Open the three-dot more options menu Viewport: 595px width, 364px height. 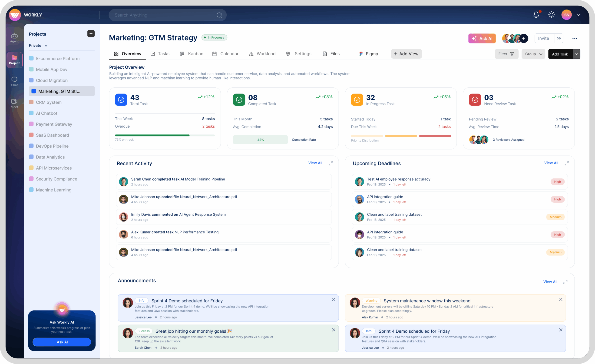(x=575, y=38)
